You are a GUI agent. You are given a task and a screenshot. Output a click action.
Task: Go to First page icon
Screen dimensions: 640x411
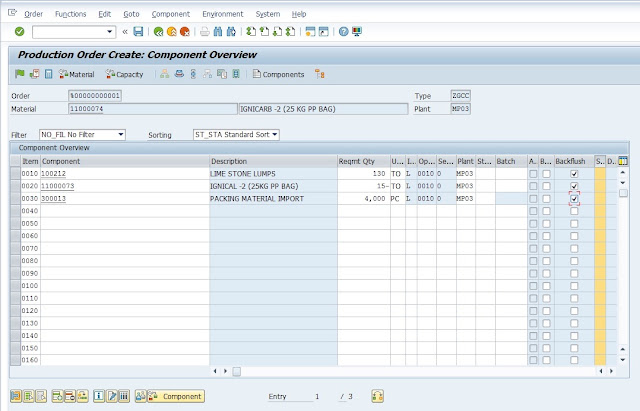[251, 31]
